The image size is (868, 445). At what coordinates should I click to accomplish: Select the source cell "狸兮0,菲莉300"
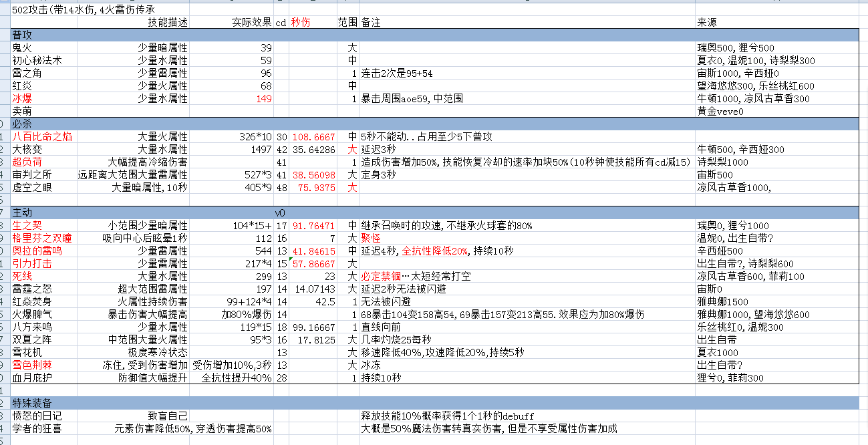pos(729,378)
